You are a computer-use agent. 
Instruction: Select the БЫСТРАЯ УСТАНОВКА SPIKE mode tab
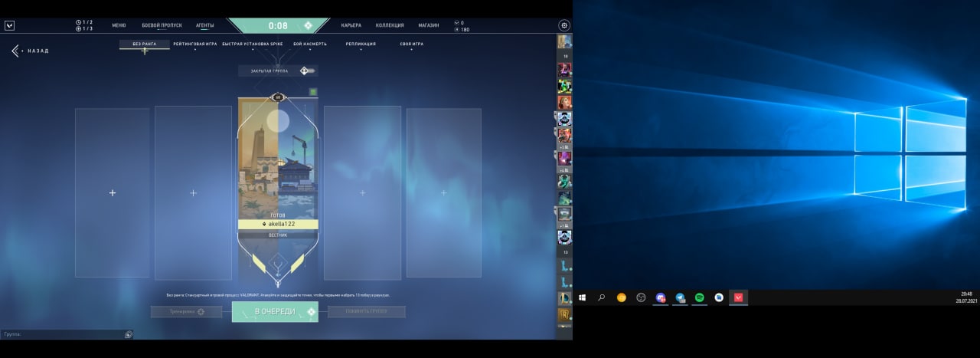tap(253, 44)
